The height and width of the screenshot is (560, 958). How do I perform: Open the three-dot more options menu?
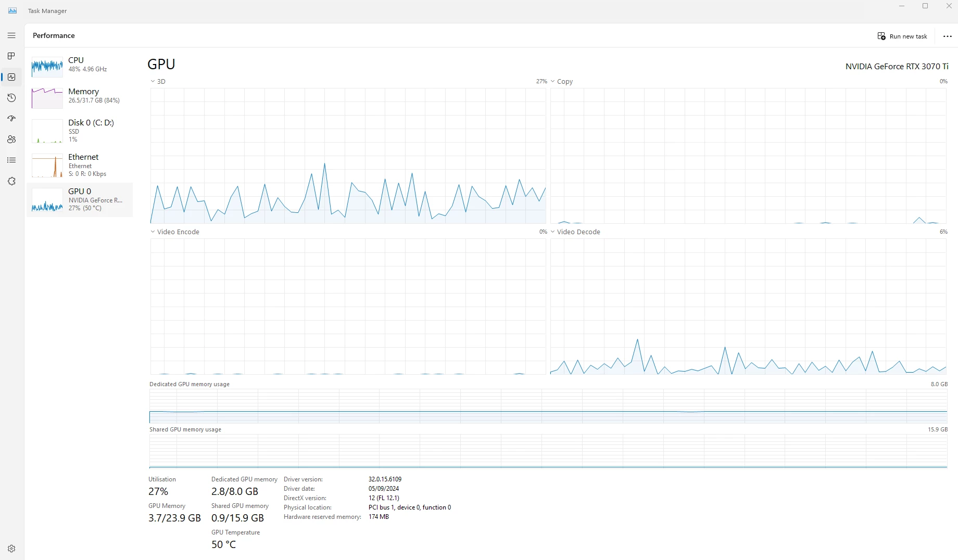(948, 36)
